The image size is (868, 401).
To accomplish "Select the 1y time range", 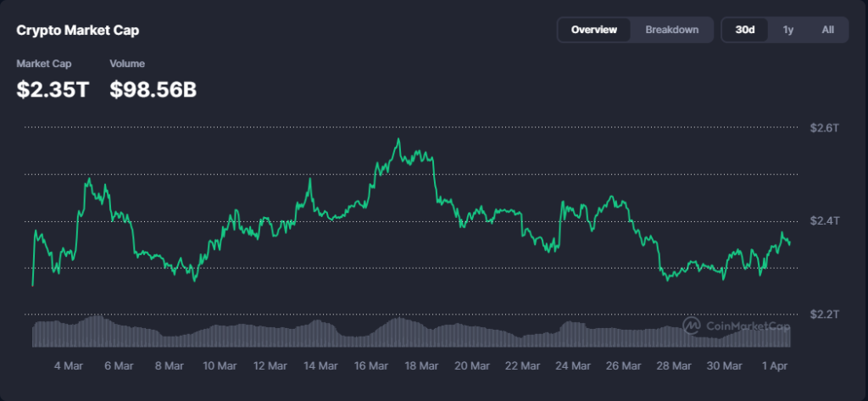I will tap(788, 30).
